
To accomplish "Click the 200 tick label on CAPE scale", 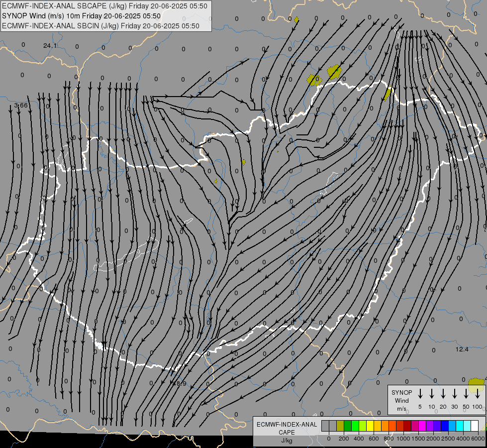I will pyautogui.click(x=344, y=439).
